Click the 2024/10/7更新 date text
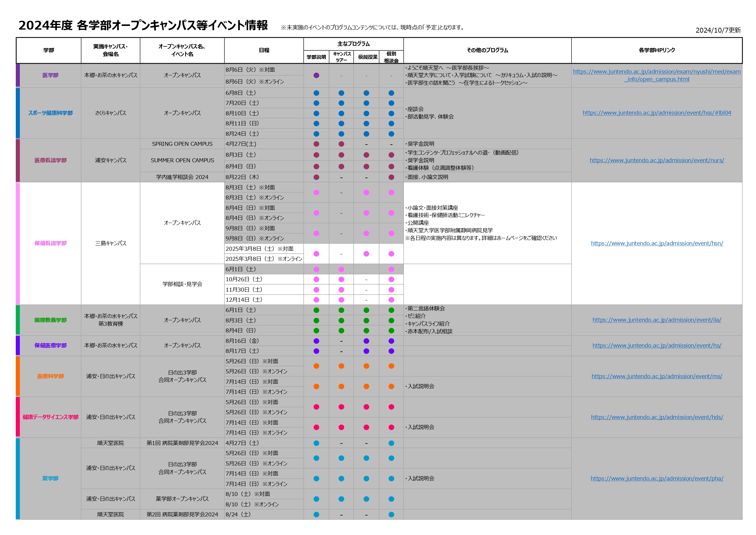This screenshot has width=756, height=535. 718,30
